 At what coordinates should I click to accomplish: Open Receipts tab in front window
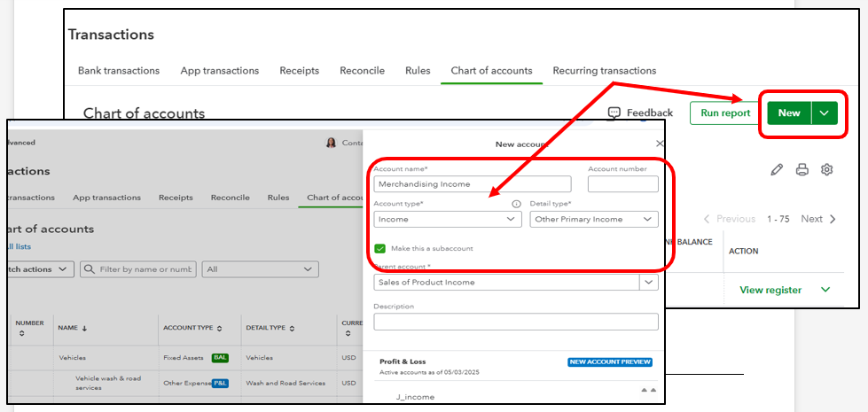pyautogui.click(x=176, y=198)
